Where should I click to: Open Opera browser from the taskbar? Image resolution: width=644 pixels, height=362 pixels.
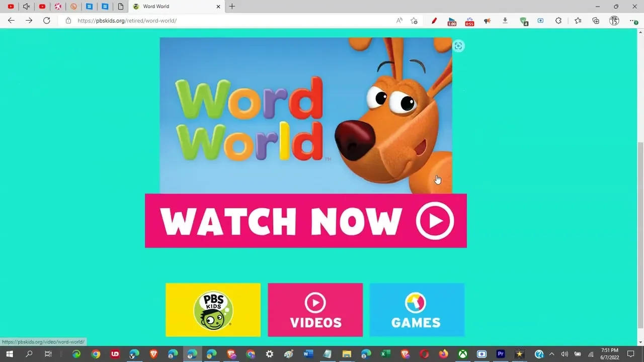tap(424, 354)
